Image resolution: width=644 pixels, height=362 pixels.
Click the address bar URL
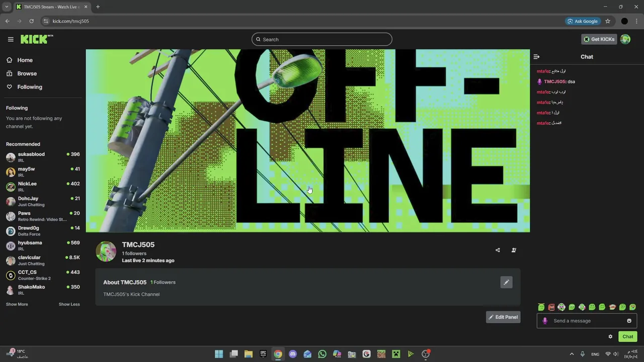tap(71, 21)
